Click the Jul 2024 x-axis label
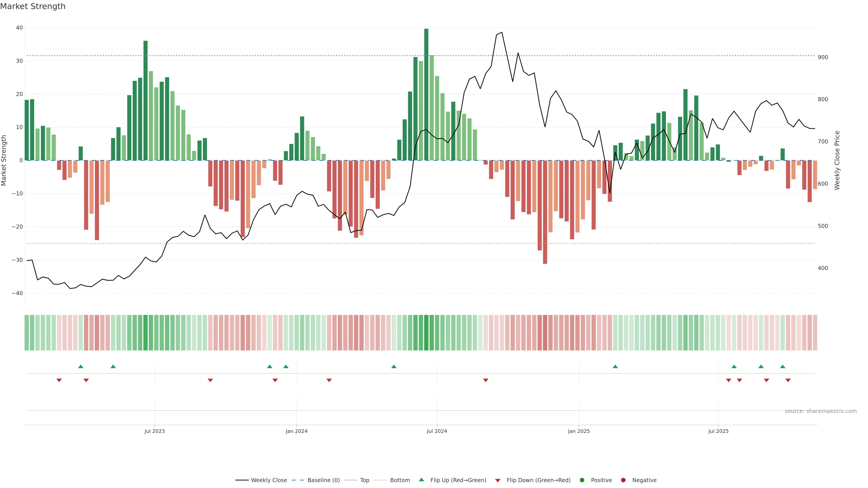This screenshot has width=868, height=488. (x=437, y=431)
